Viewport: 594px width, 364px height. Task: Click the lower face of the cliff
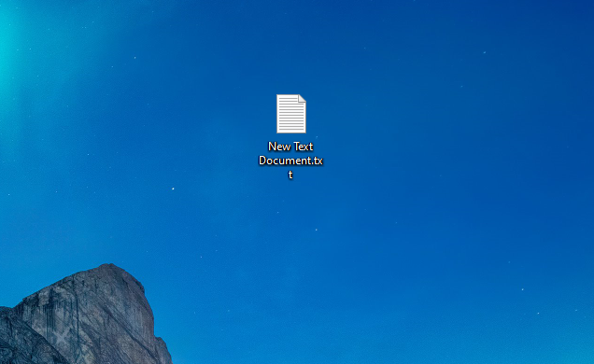click(x=94, y=341)
